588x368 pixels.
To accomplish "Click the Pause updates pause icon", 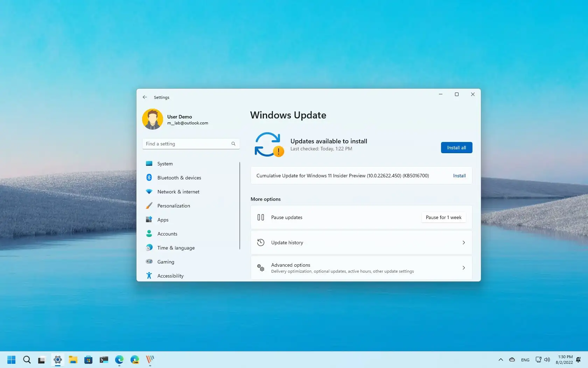I will click(261, 217).
